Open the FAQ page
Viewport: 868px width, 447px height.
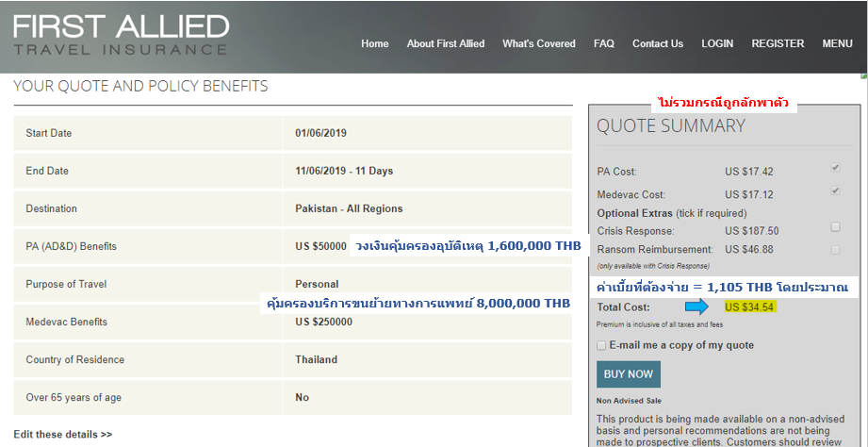point(603,43)
